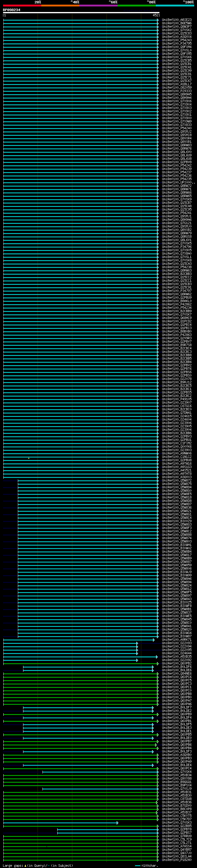
Task: Select label UniRef100_Q7X833
Action: [177, 125]
